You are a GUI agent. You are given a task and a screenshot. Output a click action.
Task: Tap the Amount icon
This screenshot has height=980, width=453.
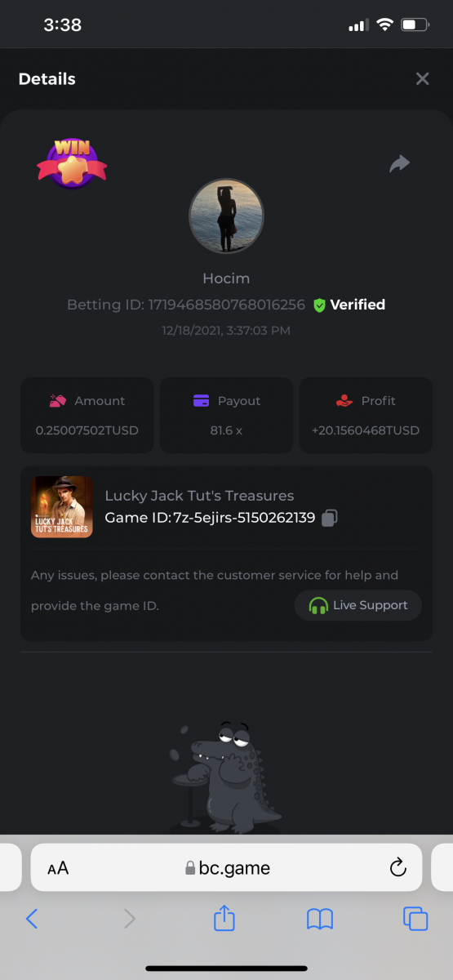57,401
